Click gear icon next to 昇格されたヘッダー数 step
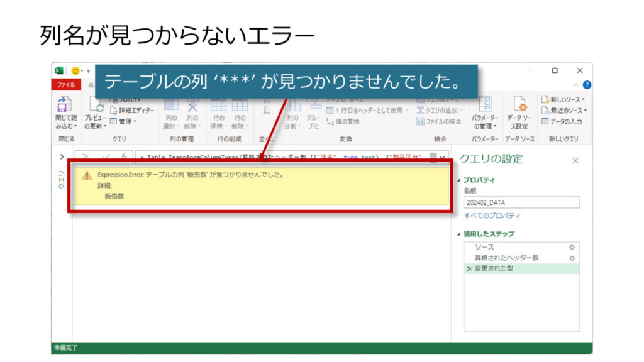 [572, 258]
